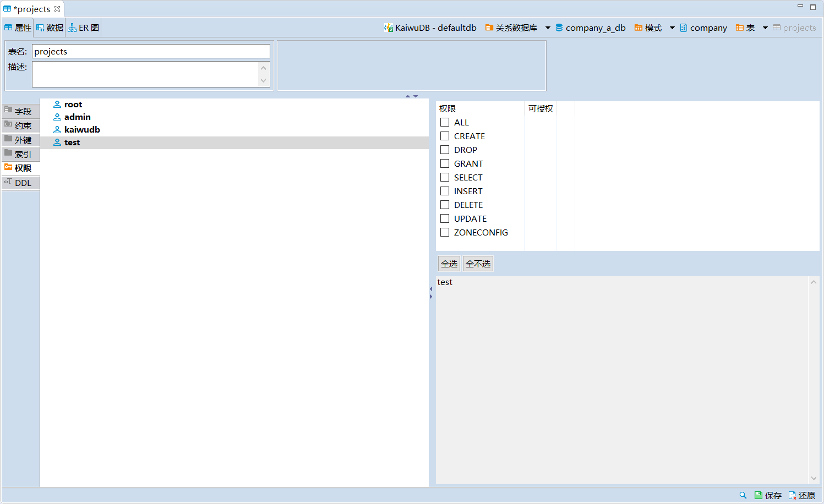The width and height of the screenshot is (824, 504).
Task: Open the 约束 (constraints) side tab
Action: 21,125
